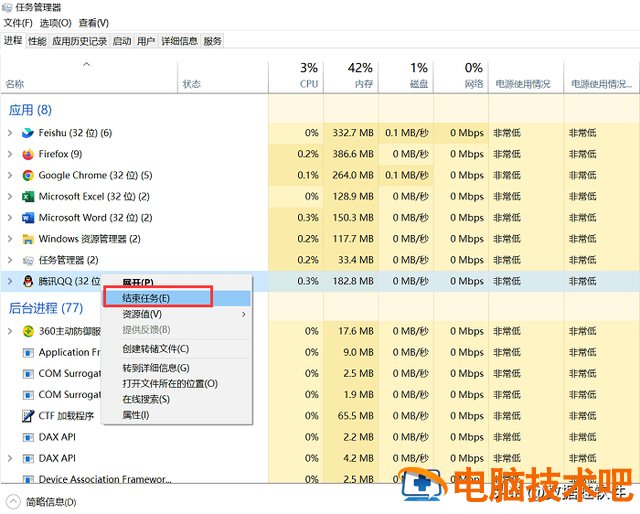Choose 在线搜索(S) menu item
Image resolution: width=640 pixels, height=514 pixels.
coord(177,399)
